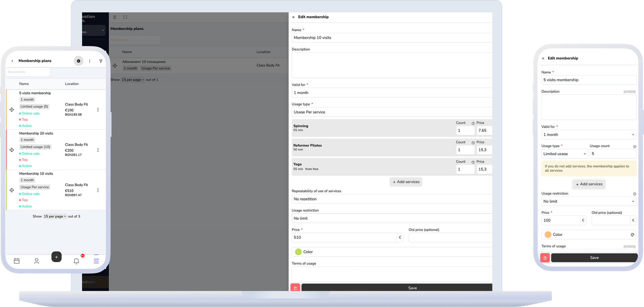Open the back arrow next to Membership plans
Image resolution: width=644 pixels, height=307 pixels.
[12, 61]
